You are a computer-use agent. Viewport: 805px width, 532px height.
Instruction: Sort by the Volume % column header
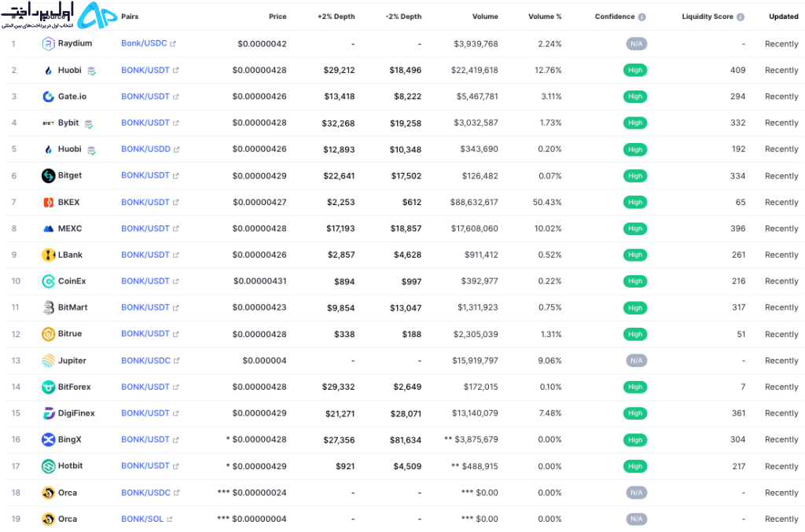tap(546, 17)
